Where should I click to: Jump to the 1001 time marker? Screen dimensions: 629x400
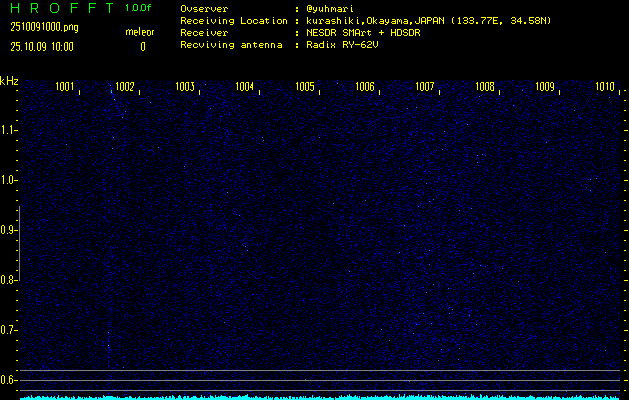point(65,87)
